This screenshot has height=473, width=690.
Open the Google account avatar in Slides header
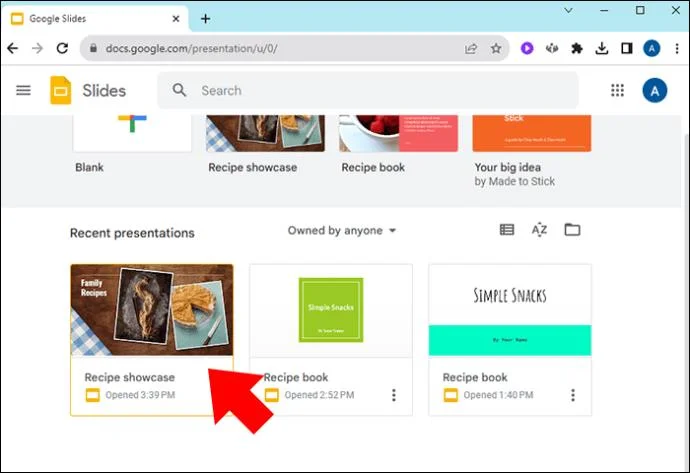[x=654, y=91]
